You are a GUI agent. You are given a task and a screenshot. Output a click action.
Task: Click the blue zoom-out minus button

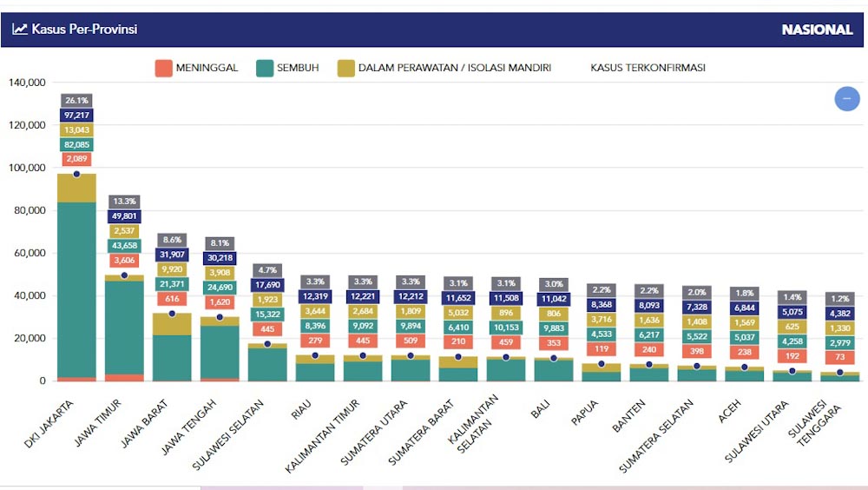(x=846, y=98)
